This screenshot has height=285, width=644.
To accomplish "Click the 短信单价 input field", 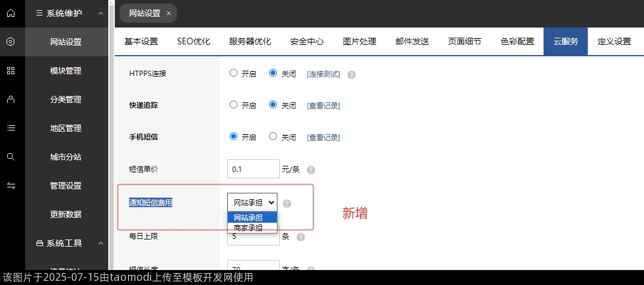I will pos(253,169).
